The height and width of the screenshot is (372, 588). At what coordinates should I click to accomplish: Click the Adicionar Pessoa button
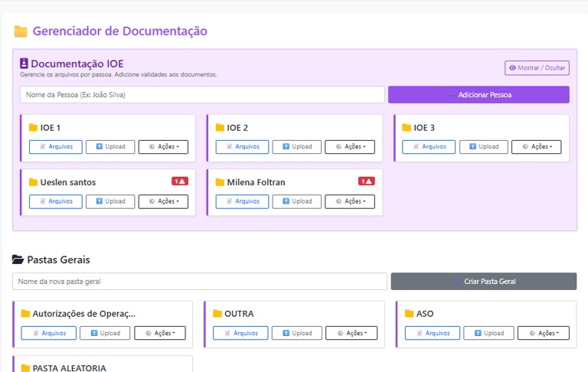(479, 94)
